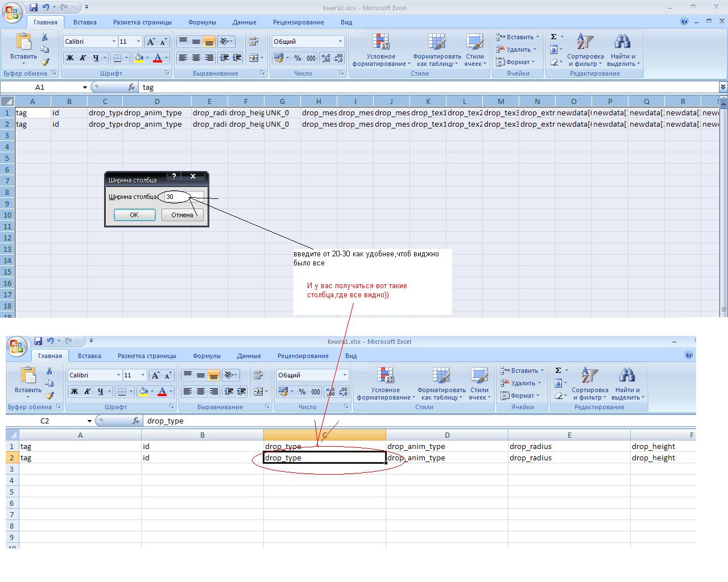Click the Cut scissors icon in the upper window
This screenshot has height=582, width=728.
click(x=45, y=37)
